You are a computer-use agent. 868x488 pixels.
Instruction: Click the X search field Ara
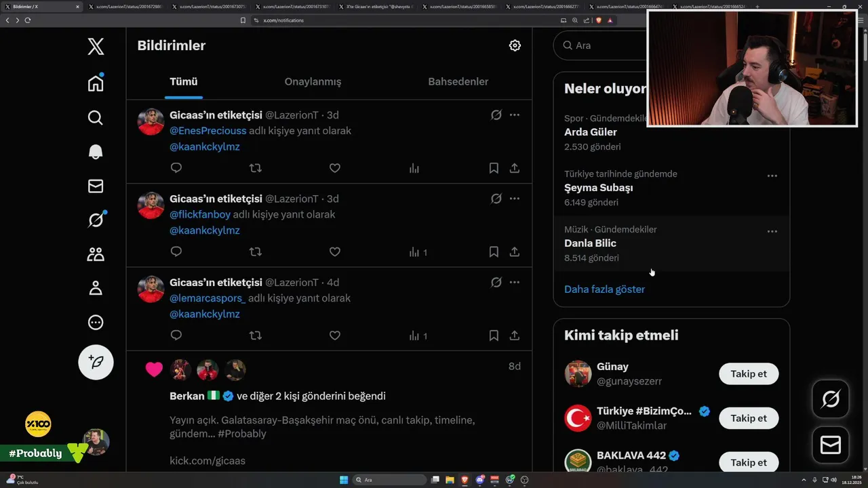pyautogui.click(x=600, y=45)
